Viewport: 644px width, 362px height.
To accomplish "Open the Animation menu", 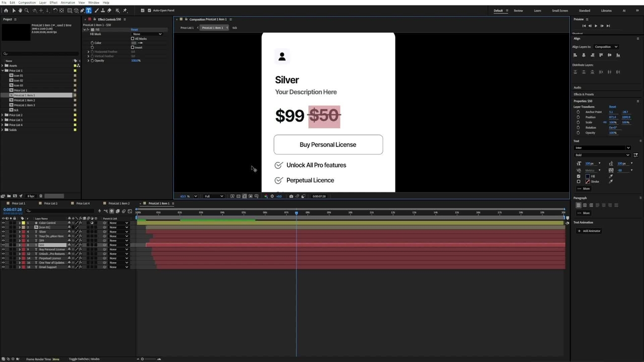I will 68,3.
